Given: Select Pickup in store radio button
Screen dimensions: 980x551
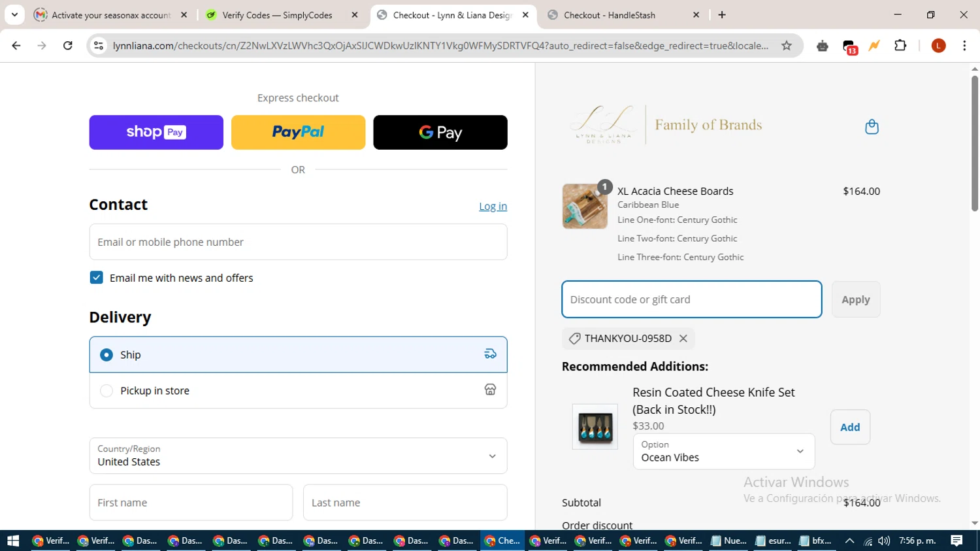Looking at the screenshot, I should (106, 391).
